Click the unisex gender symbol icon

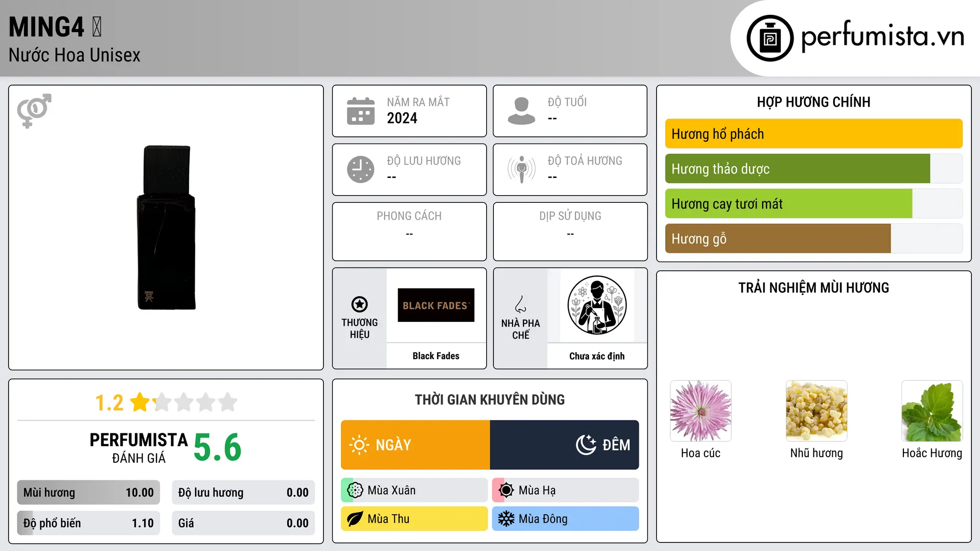pos(34,111)
